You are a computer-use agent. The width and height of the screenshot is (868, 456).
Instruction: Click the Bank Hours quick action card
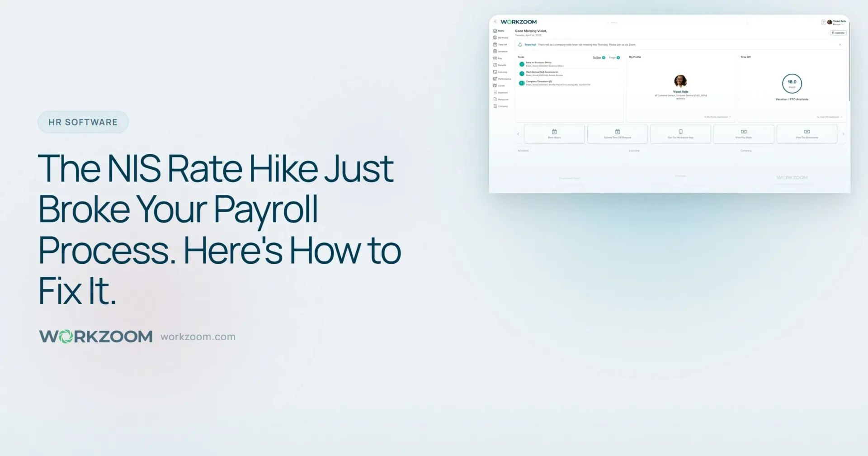click(x=554, y=134)
